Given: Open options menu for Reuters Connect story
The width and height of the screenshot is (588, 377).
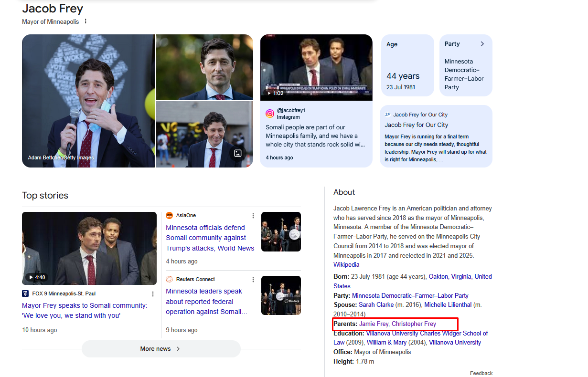Looking at the screenshot, I should pos(253,280).
